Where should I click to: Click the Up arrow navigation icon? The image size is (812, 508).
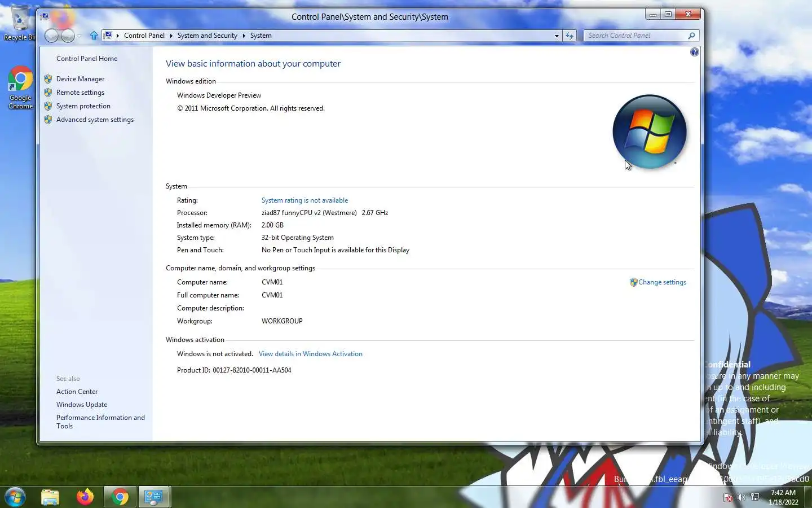[94, 36]
